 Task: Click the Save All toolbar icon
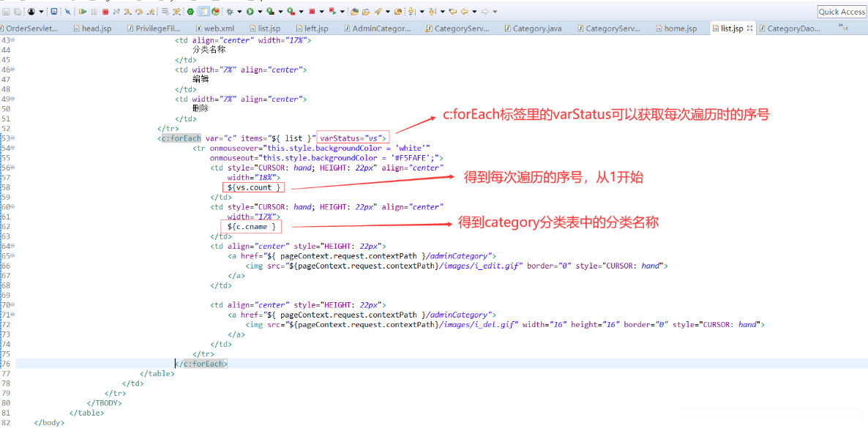(x=17, y=12)
